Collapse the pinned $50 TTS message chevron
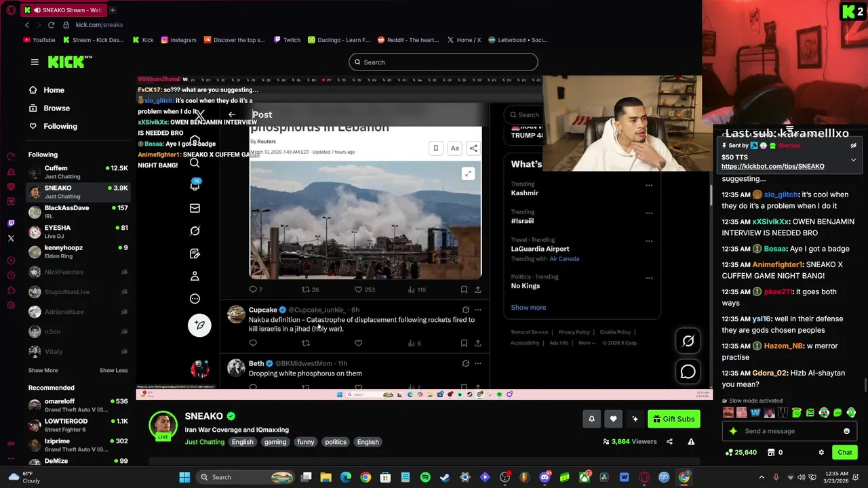 (853, 159)
